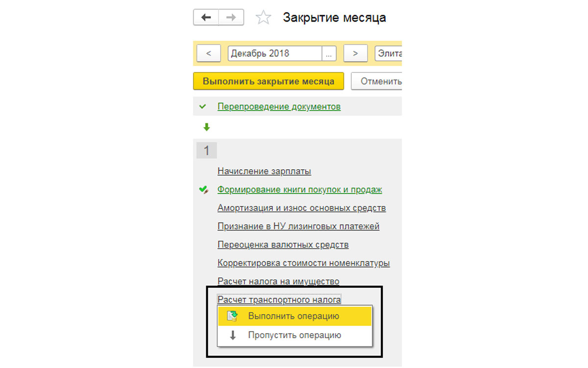
Task: Open 'Расчет налога на имущество' operation
Action: [278, 281]
